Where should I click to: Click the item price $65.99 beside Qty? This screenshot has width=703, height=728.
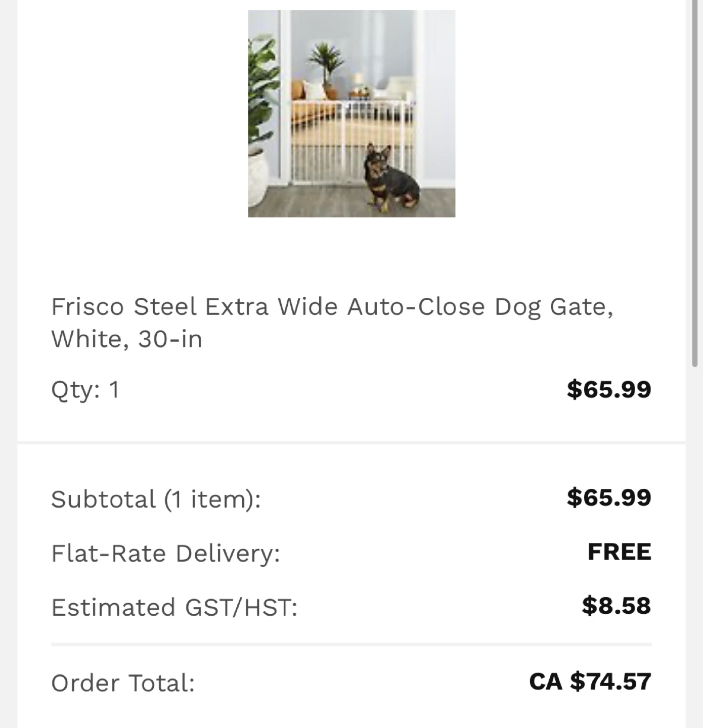click(x=608, y=389)
